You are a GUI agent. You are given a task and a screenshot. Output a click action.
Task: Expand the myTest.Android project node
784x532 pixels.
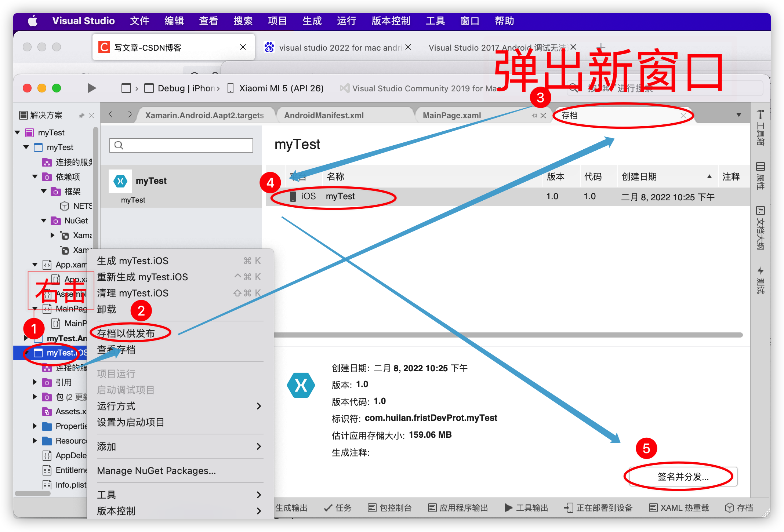tap(26, 338)
